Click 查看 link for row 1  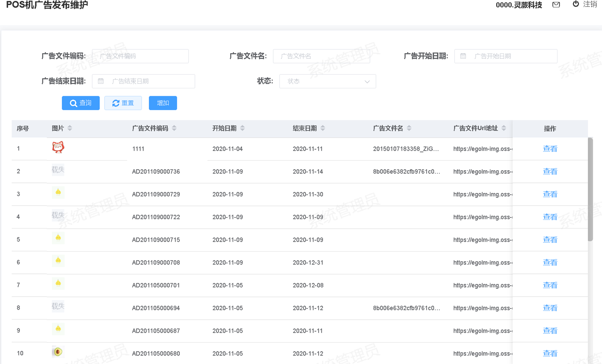tap(550, 149)
